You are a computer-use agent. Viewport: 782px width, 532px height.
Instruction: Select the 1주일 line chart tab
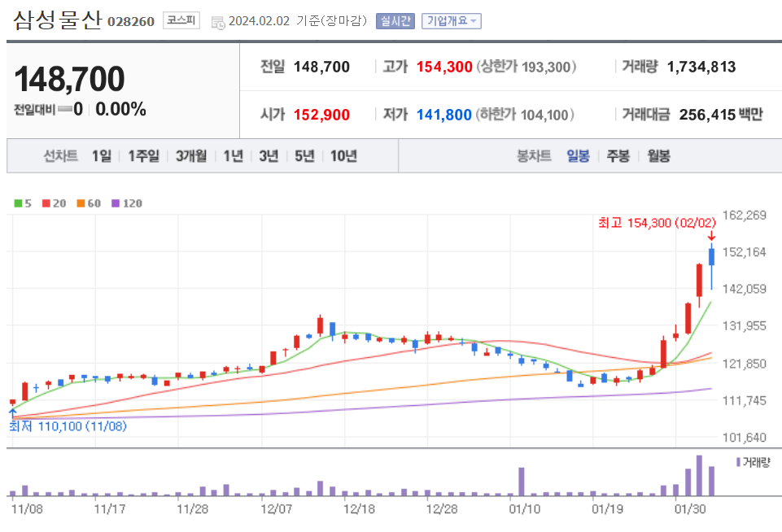click(x=144, y=156)
